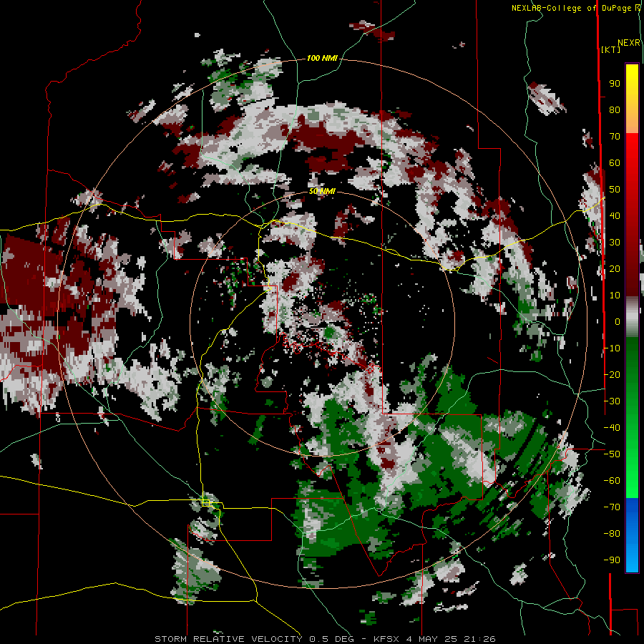Click the -90 value on the velocity scale
The width and height of the screenshot is (644, 644).
(612, 560)
